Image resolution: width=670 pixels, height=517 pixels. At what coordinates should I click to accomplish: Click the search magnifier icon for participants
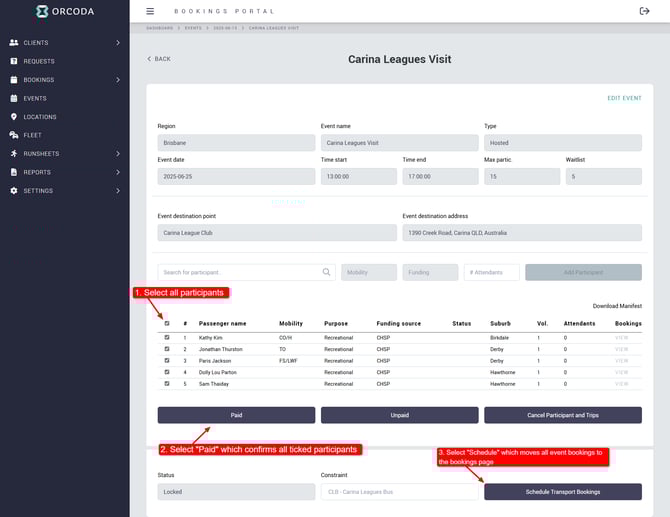tap(326, 272)
